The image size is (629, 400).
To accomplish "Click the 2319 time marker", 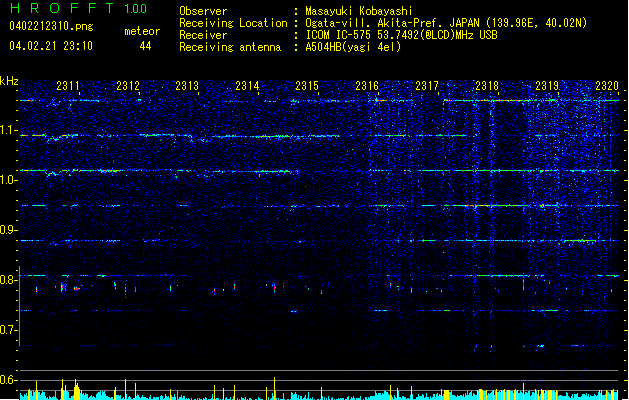I will point(547,86).
